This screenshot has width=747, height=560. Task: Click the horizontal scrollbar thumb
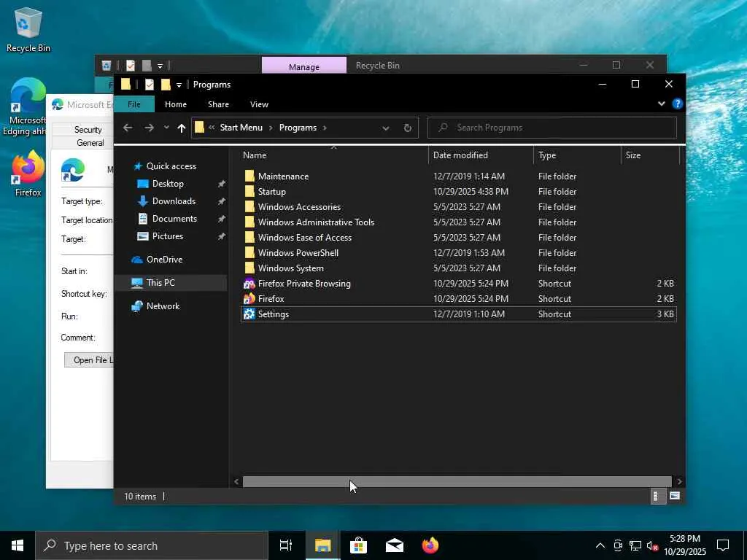[x=457, y=481]
